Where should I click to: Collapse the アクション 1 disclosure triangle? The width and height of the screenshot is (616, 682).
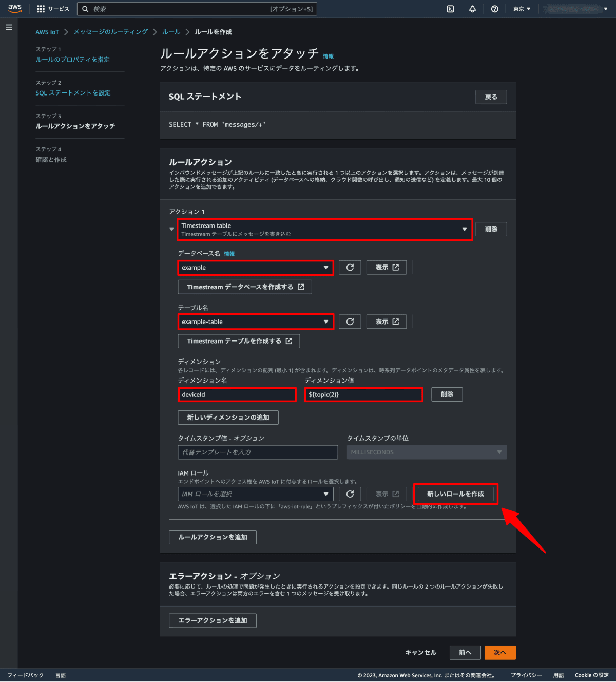[171, 229]
